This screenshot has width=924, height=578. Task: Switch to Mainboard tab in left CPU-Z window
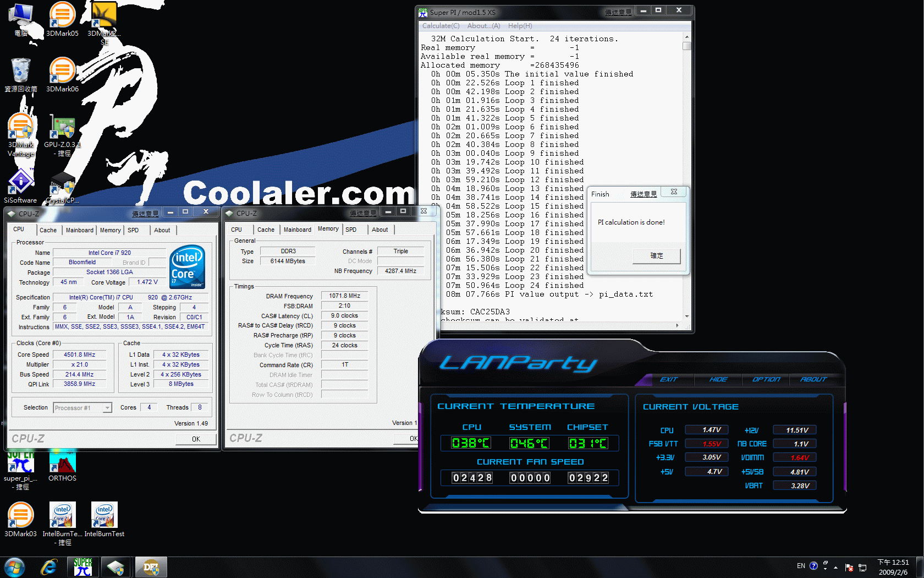[79, 230]
